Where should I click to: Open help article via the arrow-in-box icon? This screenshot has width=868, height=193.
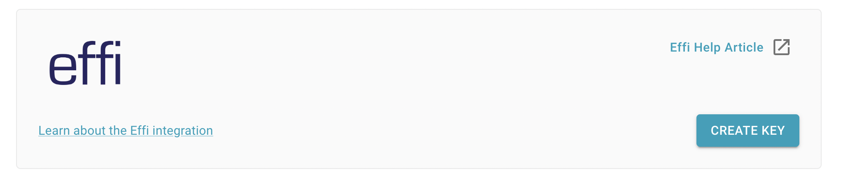pos(782,47)
